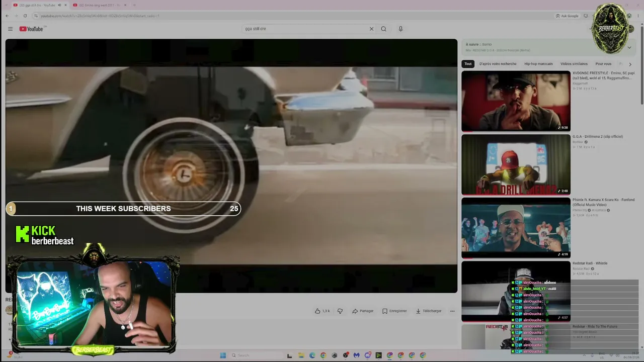Viewport: 644px width, 362px height.
Task: Launch Microsoft Edge from the taskbar
Action: [312, 355]
